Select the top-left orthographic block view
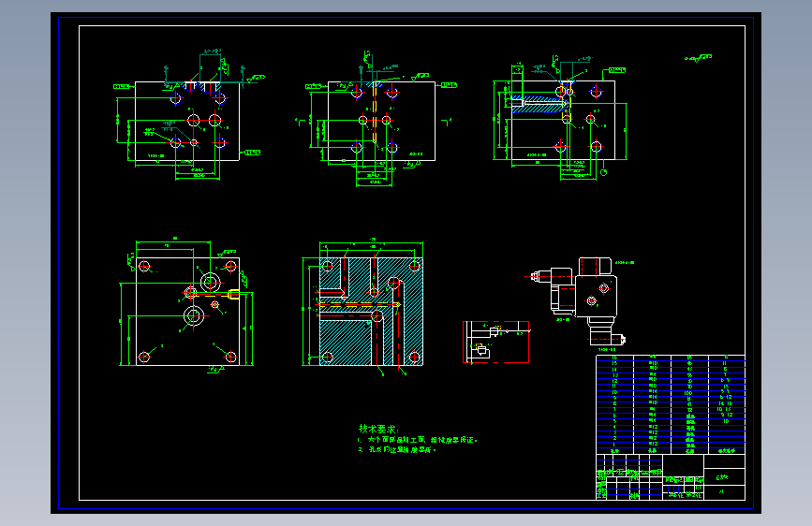This screenshot has height=526, width=812. [187, 121]
